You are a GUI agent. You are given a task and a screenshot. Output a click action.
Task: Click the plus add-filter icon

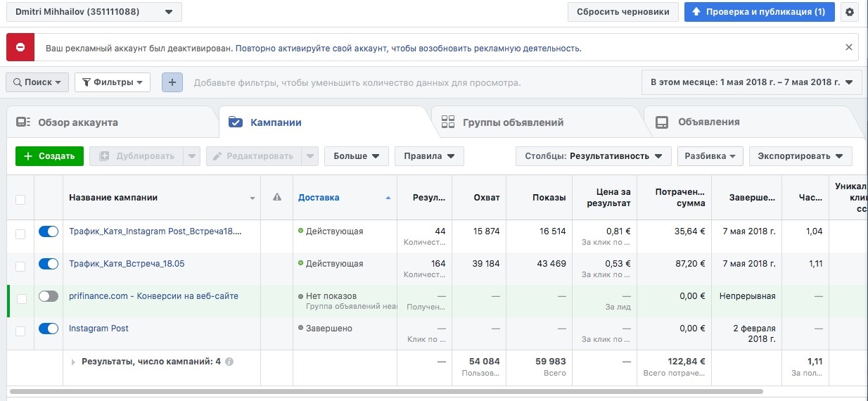click(x=172, y=82)
